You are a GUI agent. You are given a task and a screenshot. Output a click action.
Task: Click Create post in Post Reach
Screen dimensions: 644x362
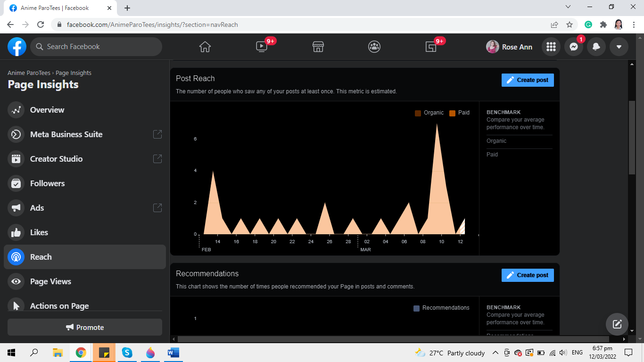coord(528,80)
